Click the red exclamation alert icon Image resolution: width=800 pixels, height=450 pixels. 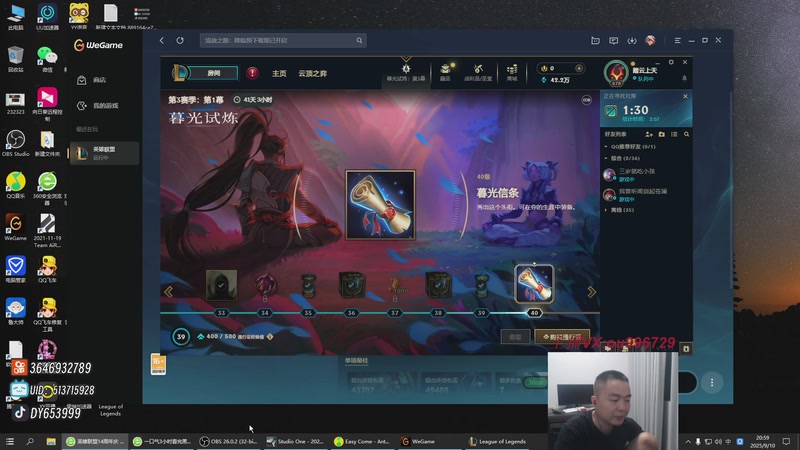click(253, 73)
